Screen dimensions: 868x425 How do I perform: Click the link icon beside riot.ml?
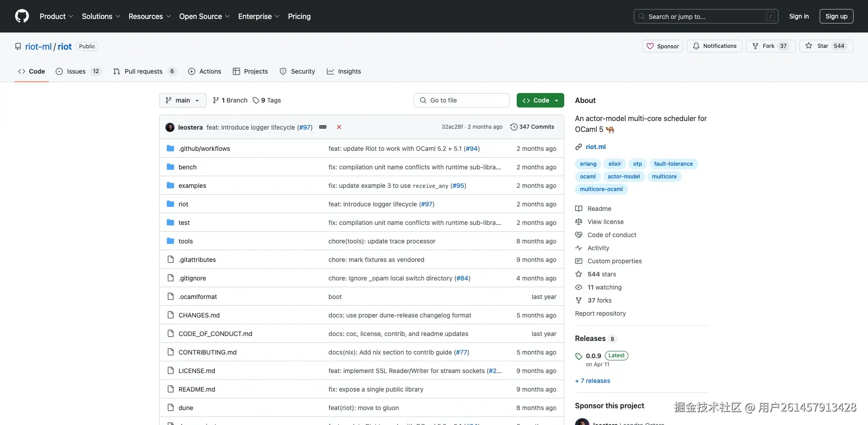pyautogui.click(x=579, y=147)
